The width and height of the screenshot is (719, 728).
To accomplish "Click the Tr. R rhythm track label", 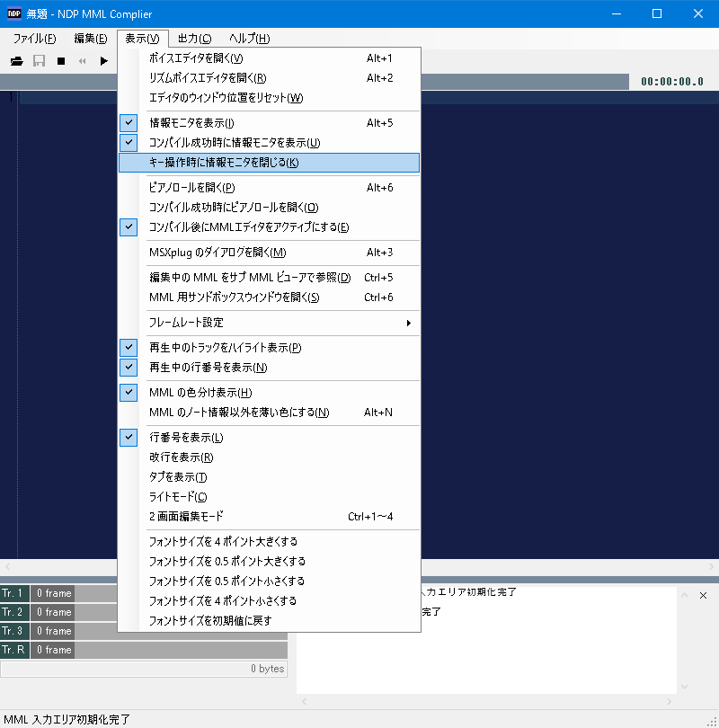I will coord(14,650).
